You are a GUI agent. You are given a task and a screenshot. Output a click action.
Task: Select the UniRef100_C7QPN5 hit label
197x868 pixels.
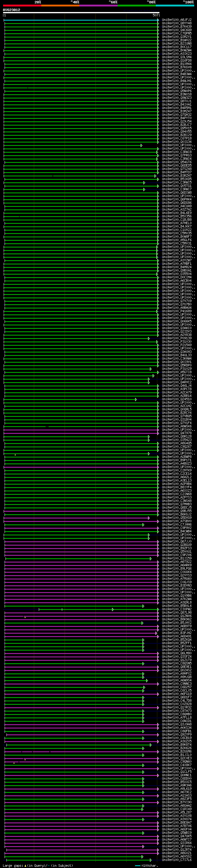pos(177,33)
